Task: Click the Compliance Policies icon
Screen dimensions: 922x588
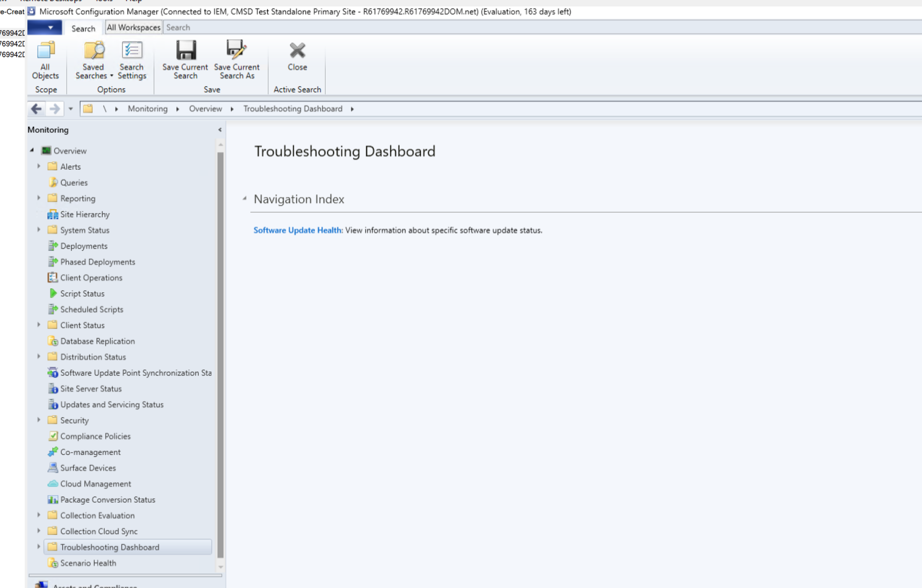Action: tap(53, 436)
